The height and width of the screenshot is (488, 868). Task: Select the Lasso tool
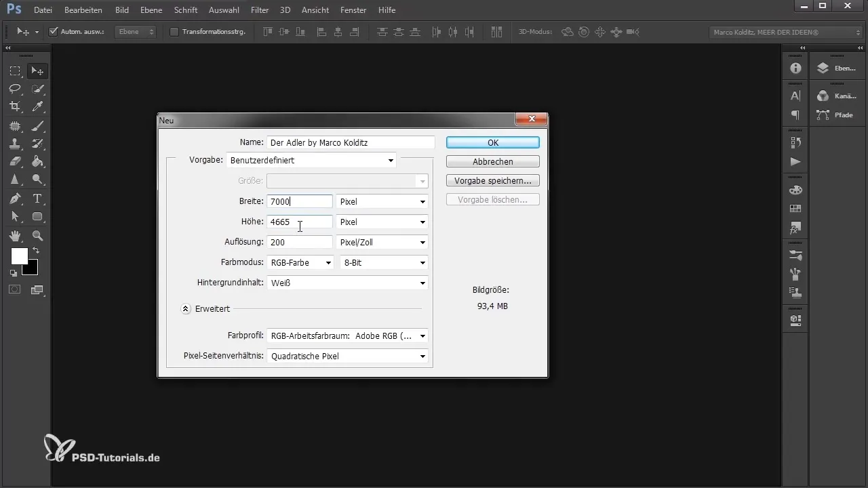(x=15, y=88)
